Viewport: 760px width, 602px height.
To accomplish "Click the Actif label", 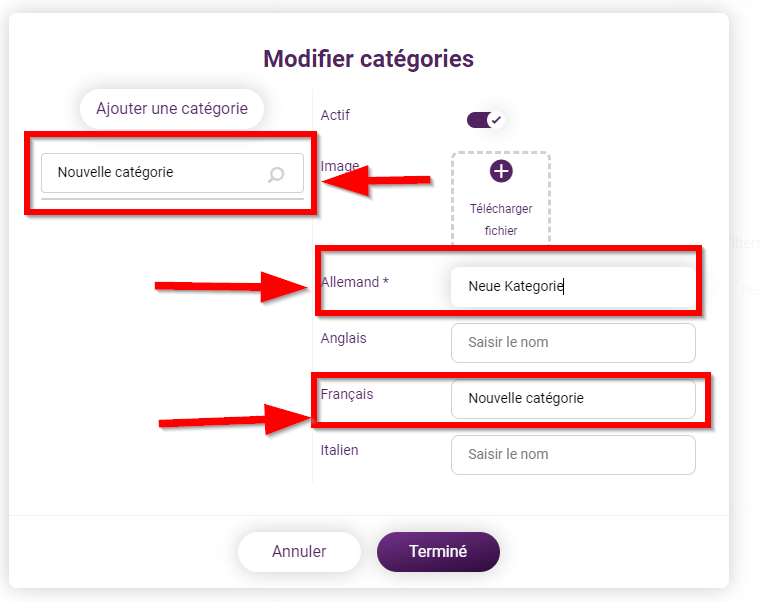I will [x=335, y=115].
